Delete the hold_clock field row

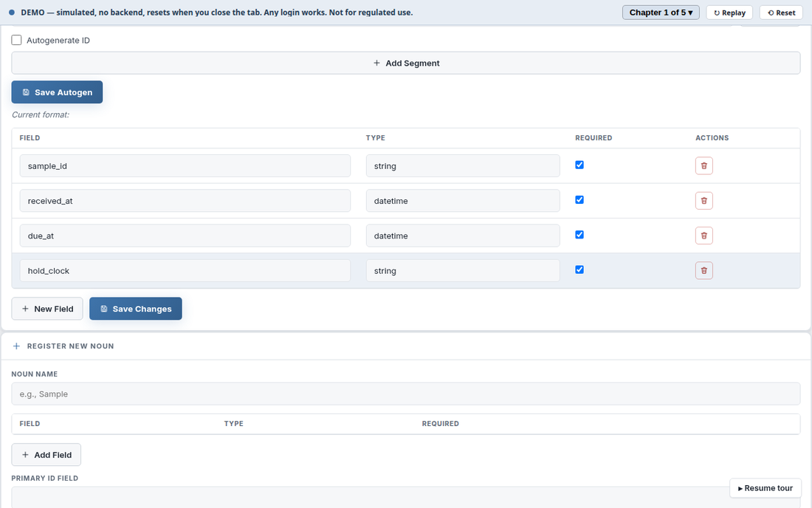pyautogui.click(x=703, y=270)
